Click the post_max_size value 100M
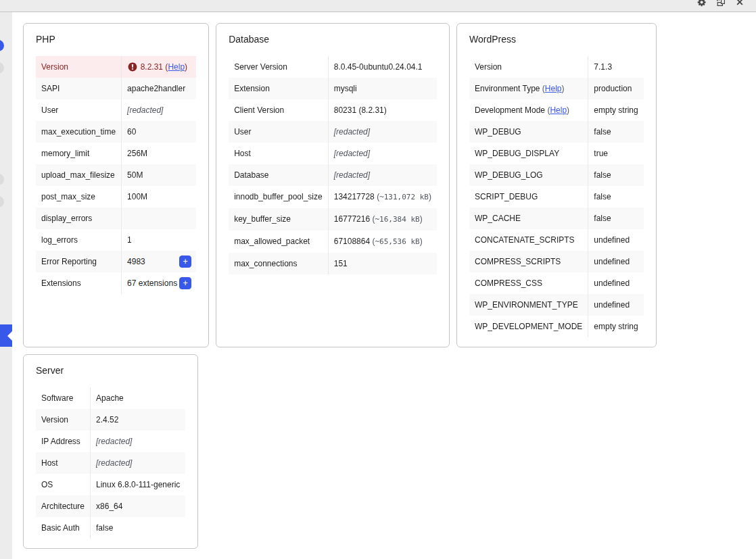 [x=137, y=197]
